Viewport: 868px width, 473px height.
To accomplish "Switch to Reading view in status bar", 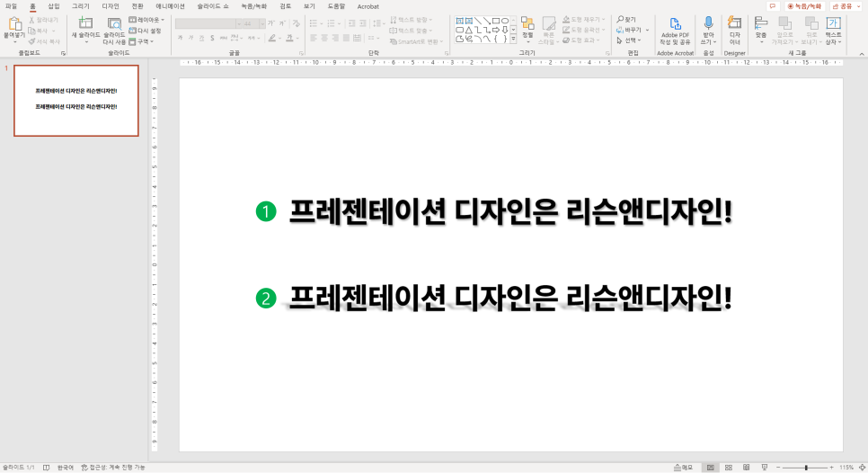I will (746, 468).
